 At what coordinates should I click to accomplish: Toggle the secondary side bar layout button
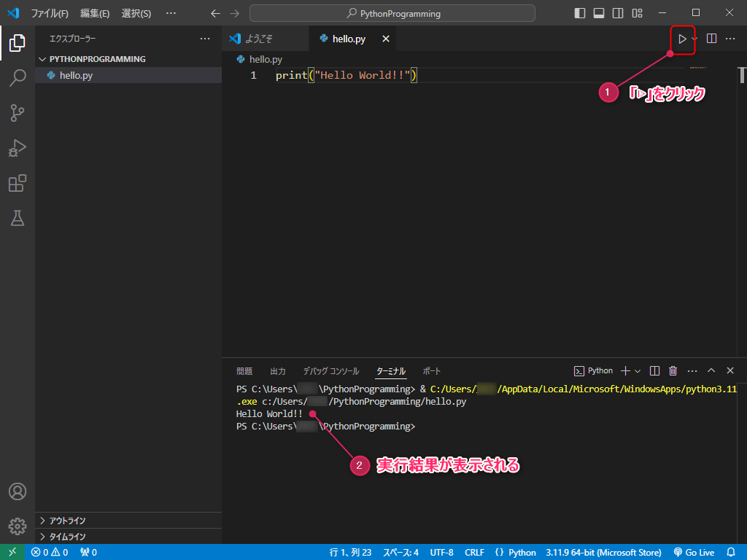pos(618,13)
